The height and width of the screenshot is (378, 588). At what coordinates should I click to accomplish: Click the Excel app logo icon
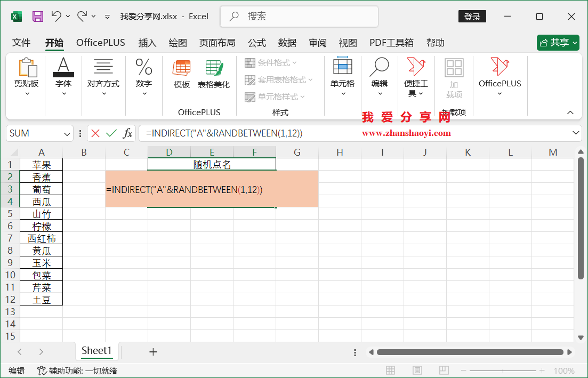coord(17,17)
